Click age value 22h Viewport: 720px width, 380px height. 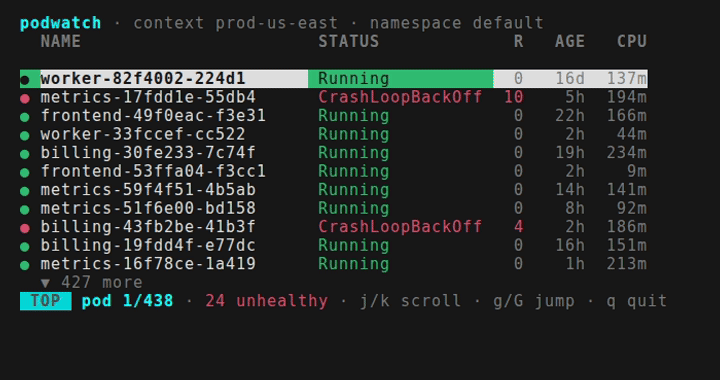pyautogui.click(x=570, y=116)
